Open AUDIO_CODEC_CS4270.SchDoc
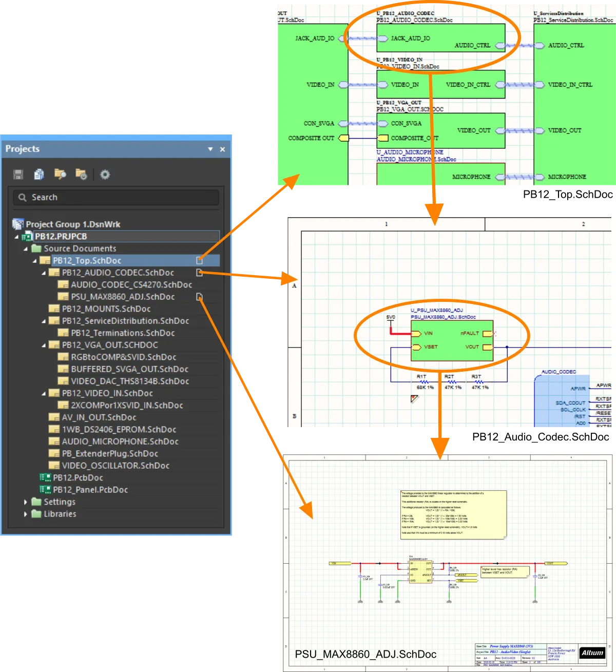The width and height of the screenshot is (616, 672). pos(131,285)
